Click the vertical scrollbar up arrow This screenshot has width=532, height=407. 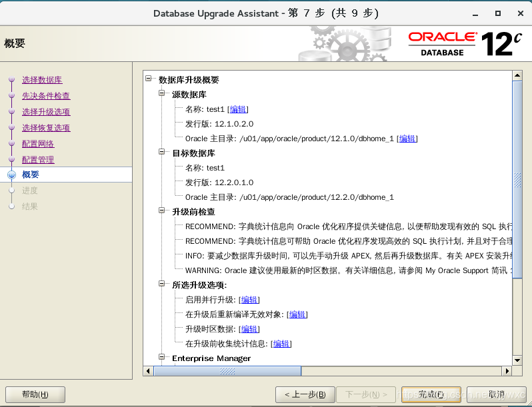pyautogui.click(x=517, y=75)
